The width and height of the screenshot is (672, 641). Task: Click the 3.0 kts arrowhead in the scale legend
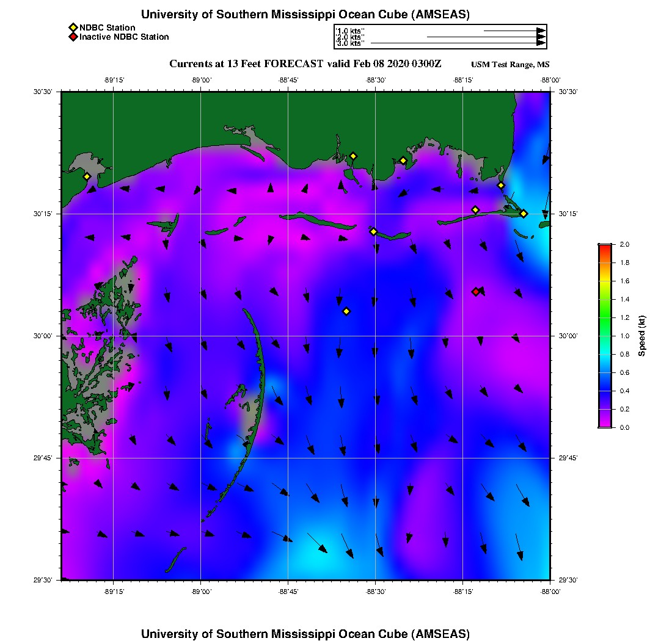tap(541, 43)
